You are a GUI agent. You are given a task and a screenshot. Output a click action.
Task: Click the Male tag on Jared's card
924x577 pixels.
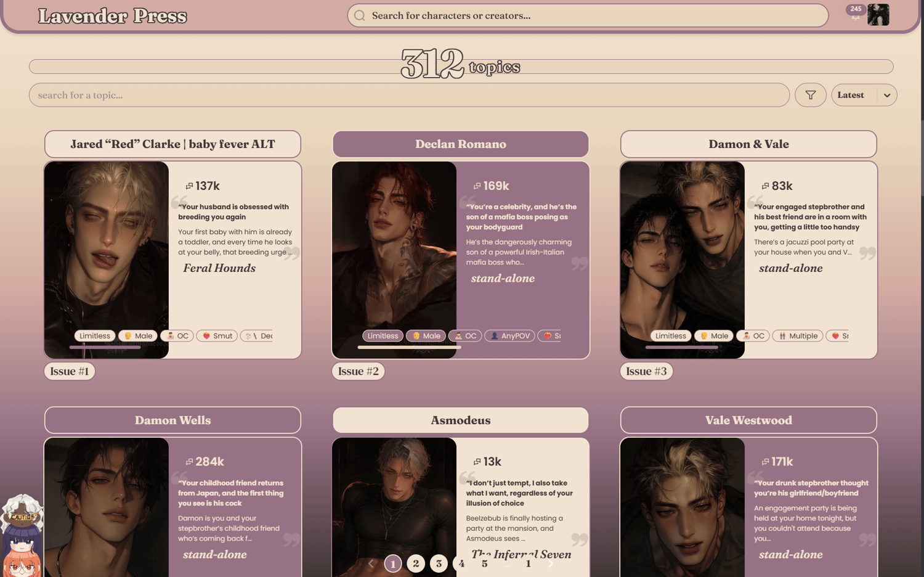coord(138,336)
